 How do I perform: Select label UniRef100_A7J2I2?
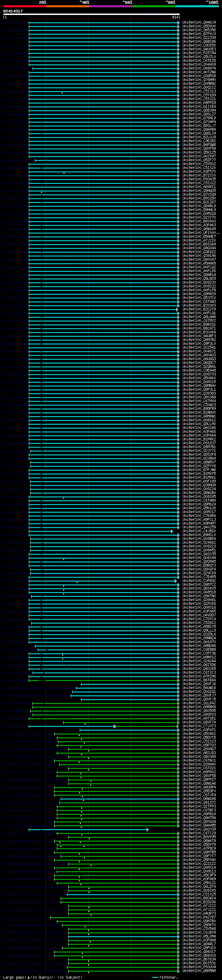pos(199,906)
